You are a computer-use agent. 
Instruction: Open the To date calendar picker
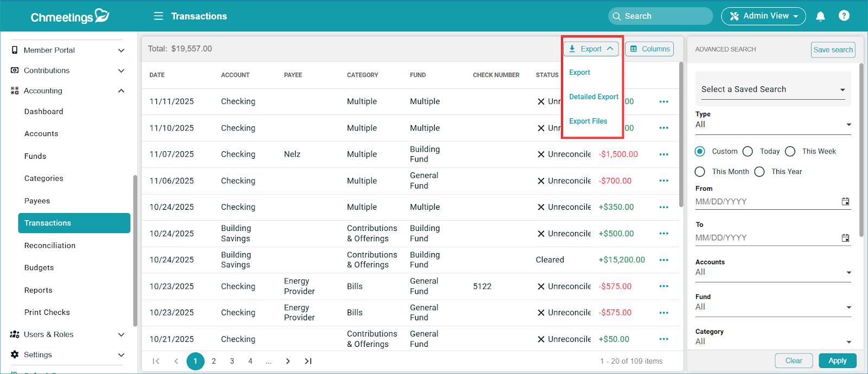(845, 238)
